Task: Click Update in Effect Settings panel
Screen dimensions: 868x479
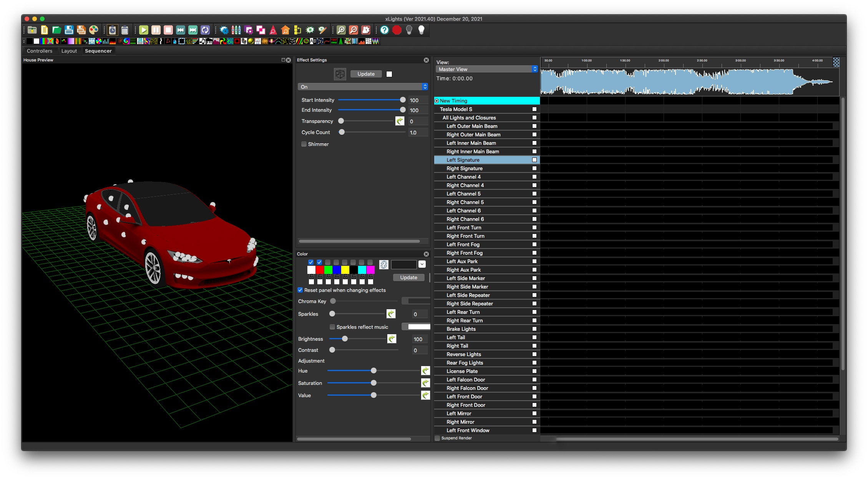Action: (x=366, y=74)
